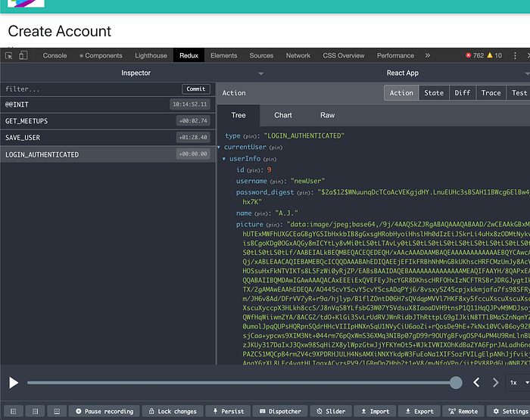Choose the Action view toggle

pos(401,93)
